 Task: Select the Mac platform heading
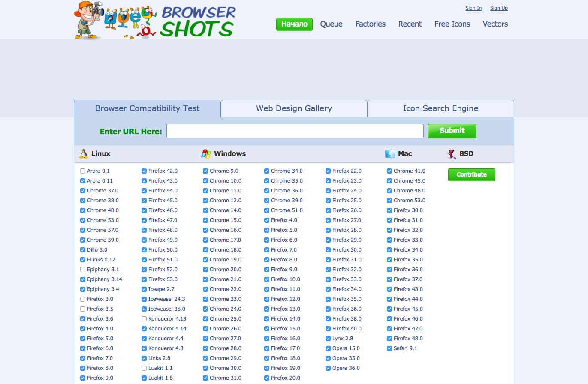[x=405, y=153]
